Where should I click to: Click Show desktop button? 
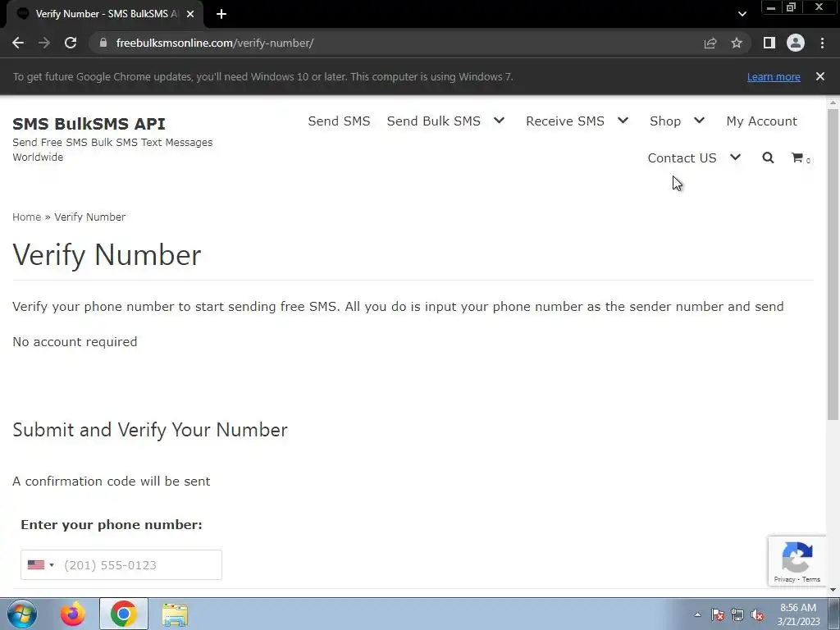click(x=834, y=614)
